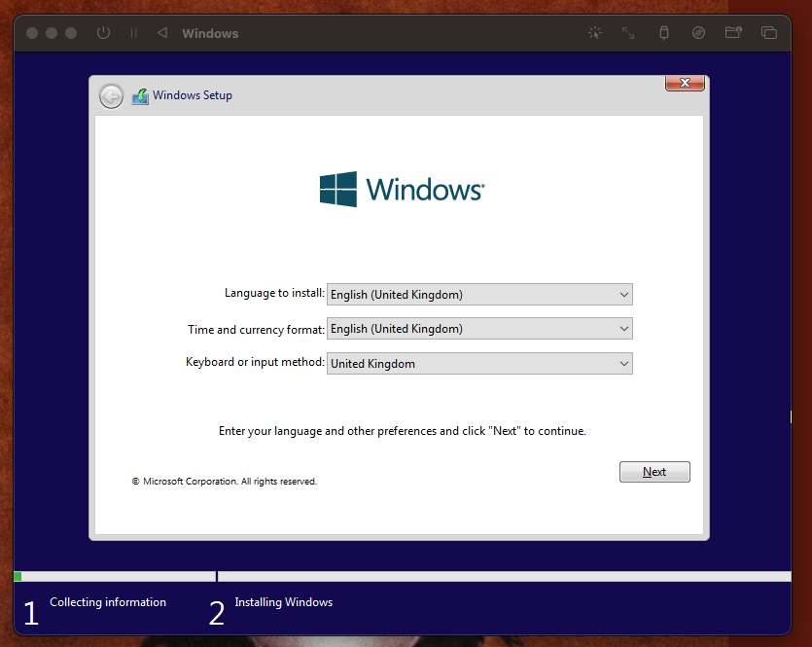Screen dimensions: 812x647
Task: Click the windows overview icon in toolbar
Action: click(769, 33)
